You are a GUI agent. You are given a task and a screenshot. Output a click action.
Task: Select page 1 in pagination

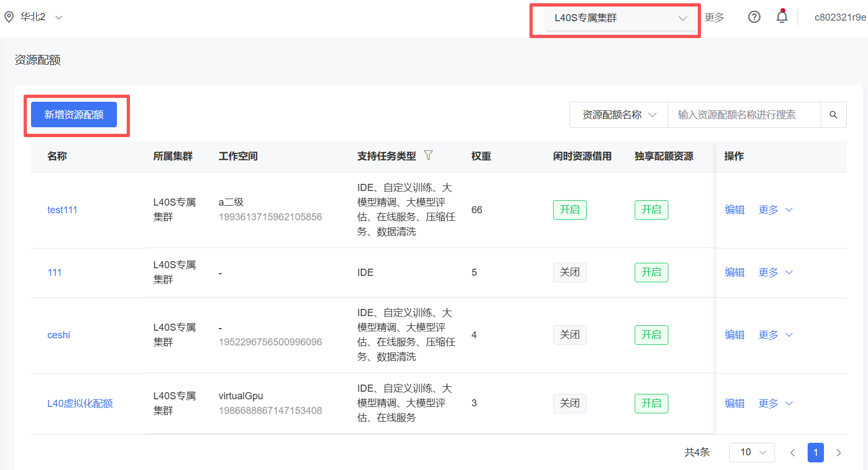pos(815,453)
